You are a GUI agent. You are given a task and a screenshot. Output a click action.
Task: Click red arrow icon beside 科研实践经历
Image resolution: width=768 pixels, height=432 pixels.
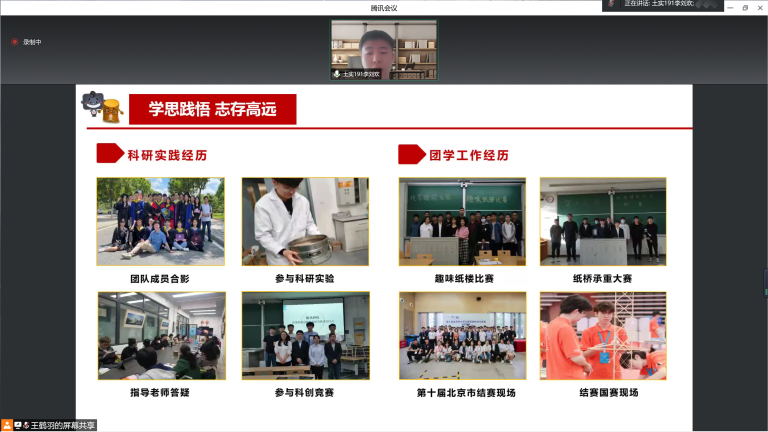109,155
